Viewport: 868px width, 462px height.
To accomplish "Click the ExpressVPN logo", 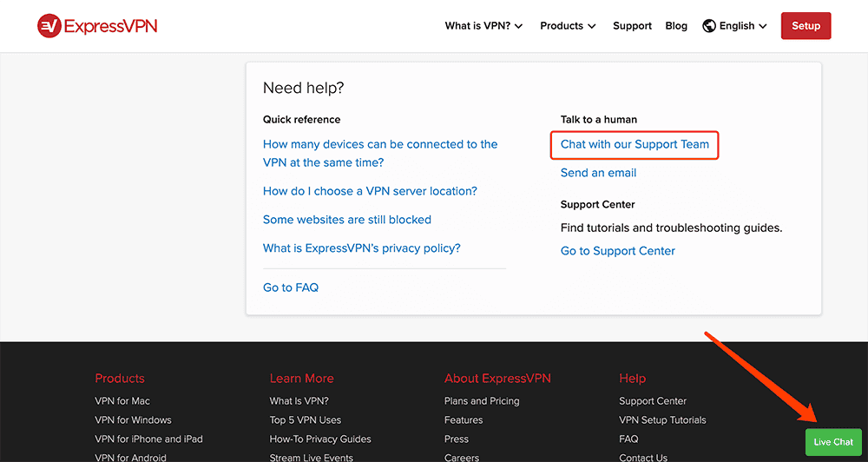I will click(x=97, y=26).
